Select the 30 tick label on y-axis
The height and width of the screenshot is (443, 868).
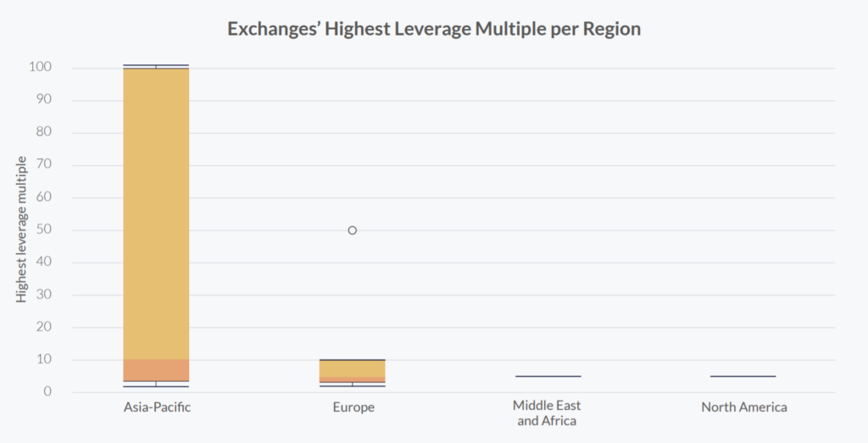pos(44,295)
